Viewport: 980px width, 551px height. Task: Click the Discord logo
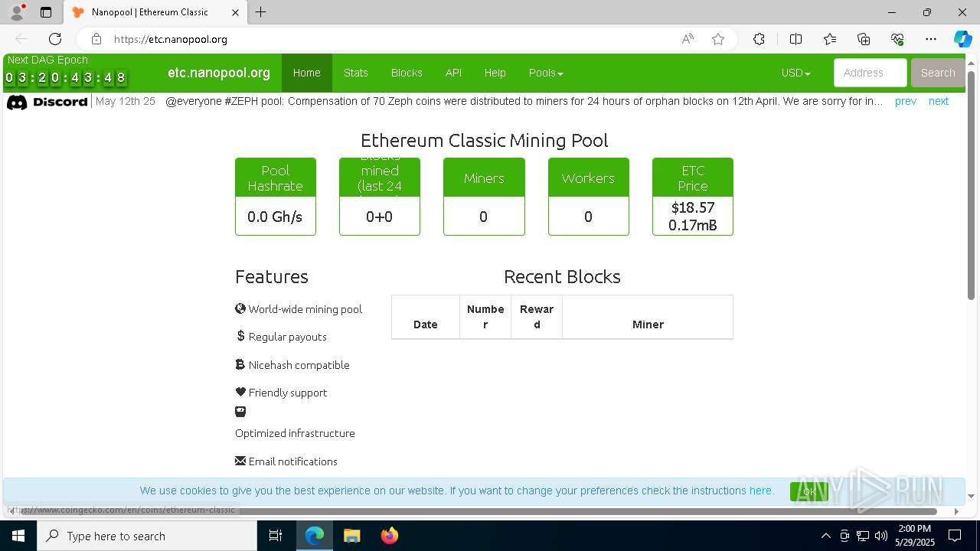[47, 102]
